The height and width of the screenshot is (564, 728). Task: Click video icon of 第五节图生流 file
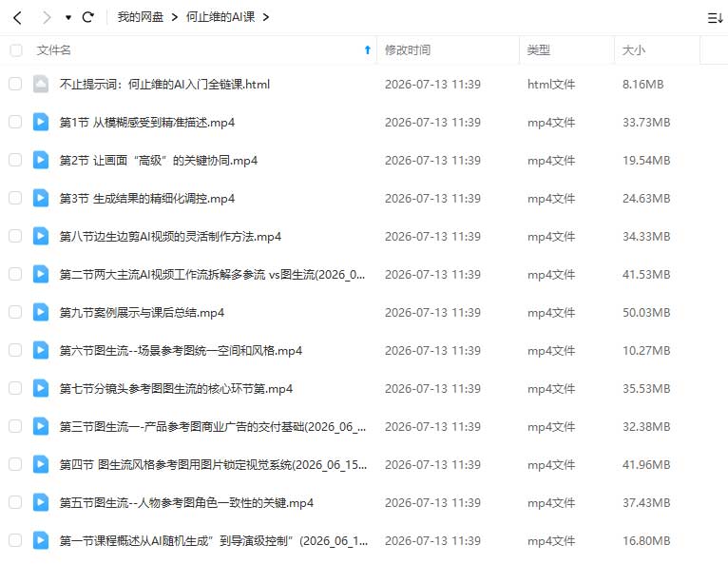pyautogui.click(x=41, y=502)
